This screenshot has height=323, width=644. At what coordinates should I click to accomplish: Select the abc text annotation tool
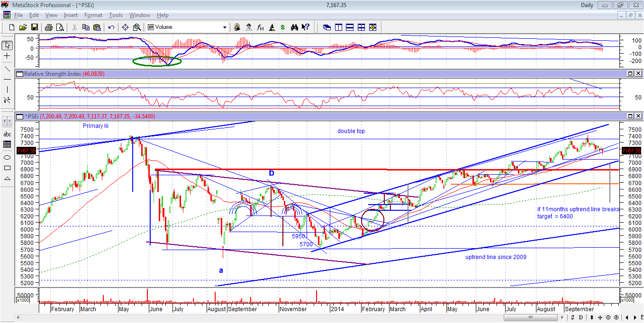tap(7, 134)
